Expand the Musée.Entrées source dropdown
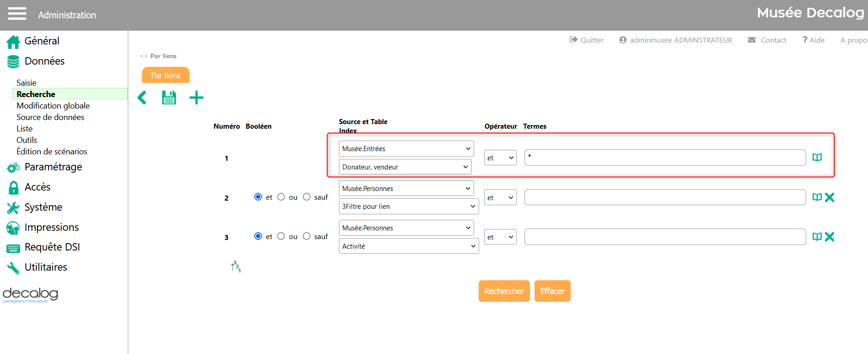 pos(406,149)
